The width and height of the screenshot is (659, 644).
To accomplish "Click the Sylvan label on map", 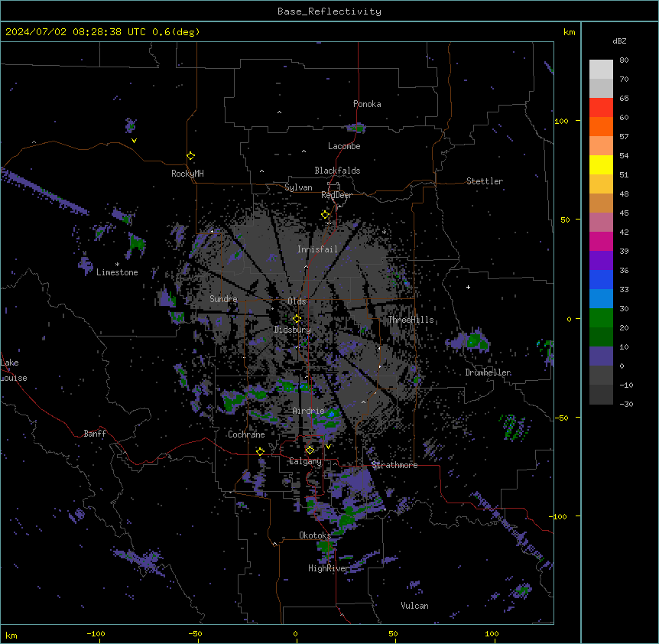I will point(298,187).
